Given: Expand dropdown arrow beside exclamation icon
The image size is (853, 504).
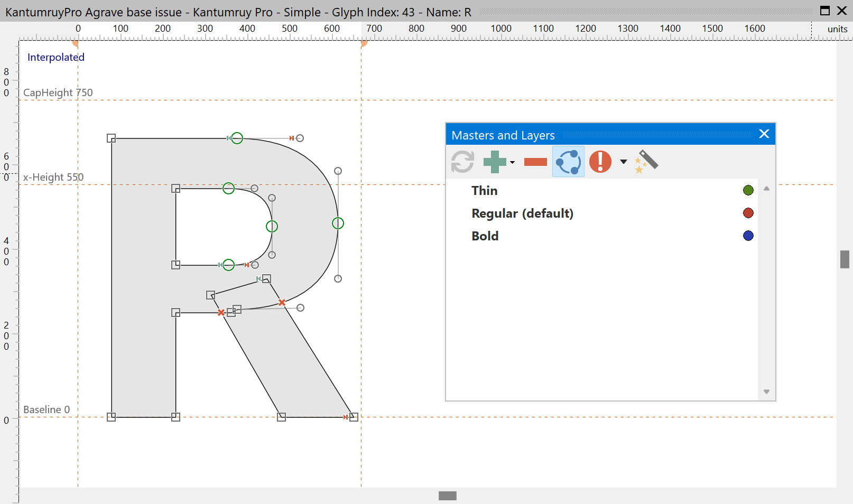Looking at the screenshot, I should pyautogui.click(x=624, y=162).
